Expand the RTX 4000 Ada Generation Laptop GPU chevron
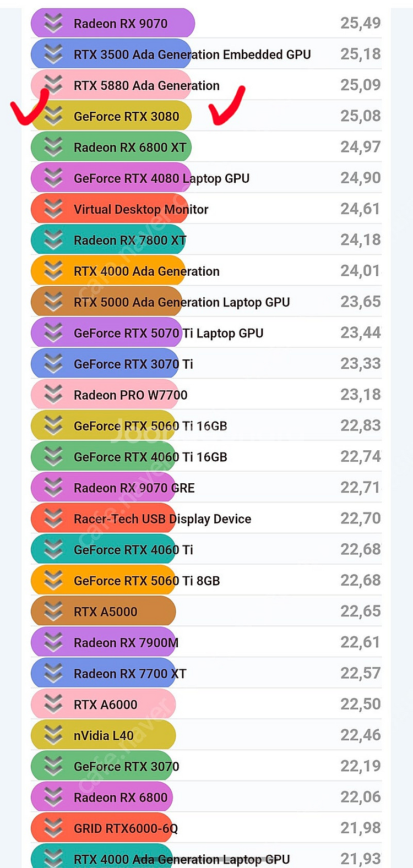Viewport: 413px width, 868px height. [x=53, y=858]
